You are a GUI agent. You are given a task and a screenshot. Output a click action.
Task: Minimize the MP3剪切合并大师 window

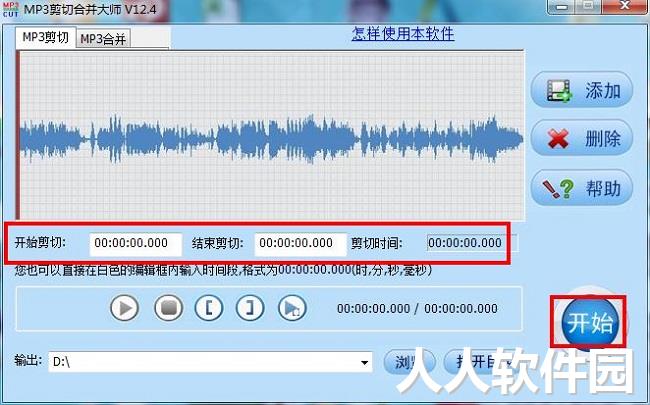[x=562, y=7]
